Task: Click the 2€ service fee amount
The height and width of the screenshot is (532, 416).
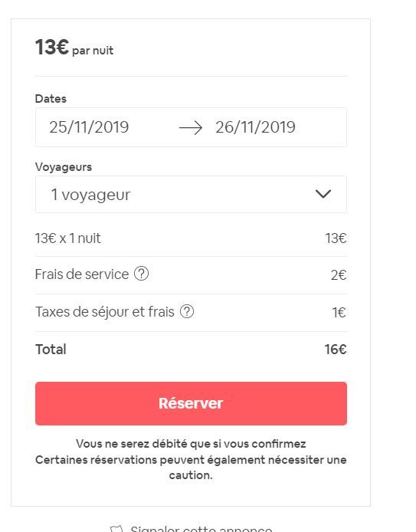Action: click(339, 275)
